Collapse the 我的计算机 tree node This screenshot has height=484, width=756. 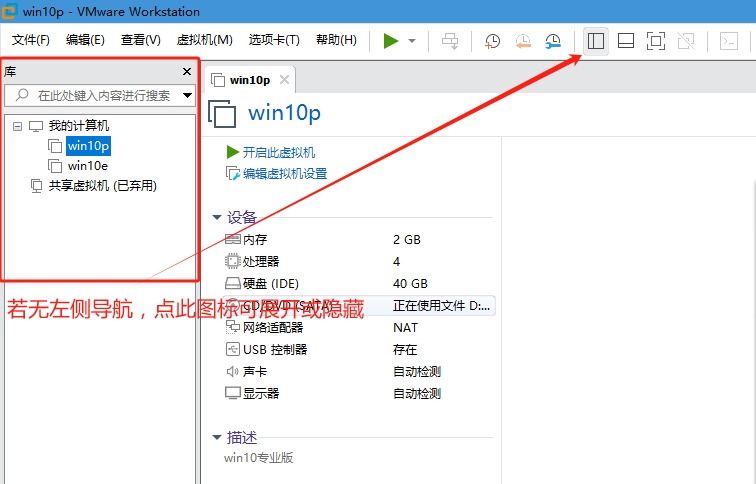[x=17, y=126]
